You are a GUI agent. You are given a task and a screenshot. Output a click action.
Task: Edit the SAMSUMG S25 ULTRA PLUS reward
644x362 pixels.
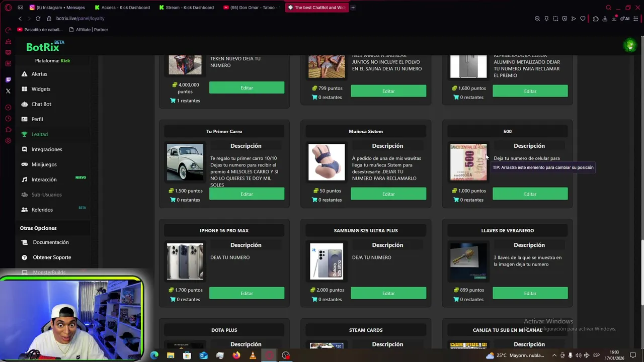(388, 293)
